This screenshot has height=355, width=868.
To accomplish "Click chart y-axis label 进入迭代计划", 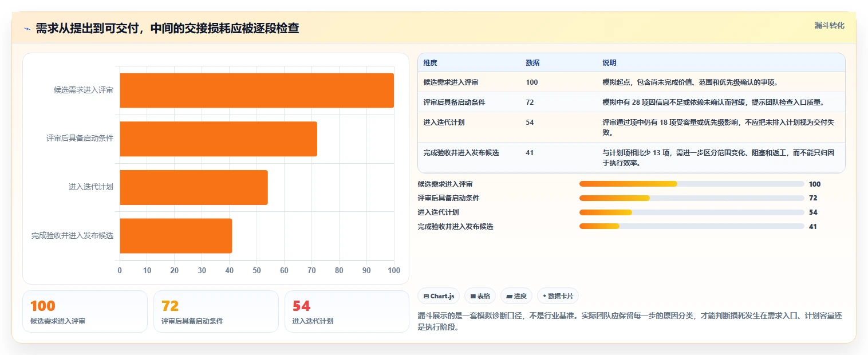I will pyautogui.click(x=91, y=187).
